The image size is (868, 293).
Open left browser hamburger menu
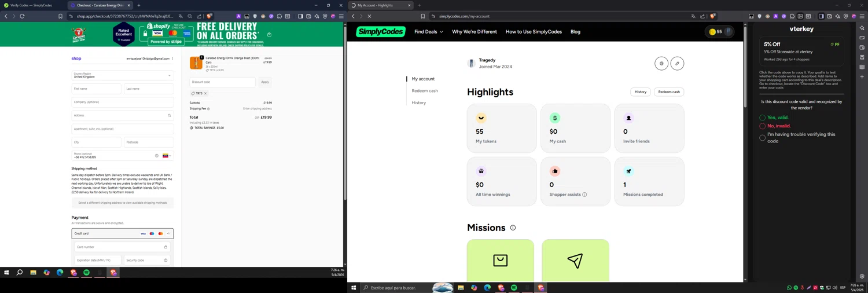[x=341, y=16]
